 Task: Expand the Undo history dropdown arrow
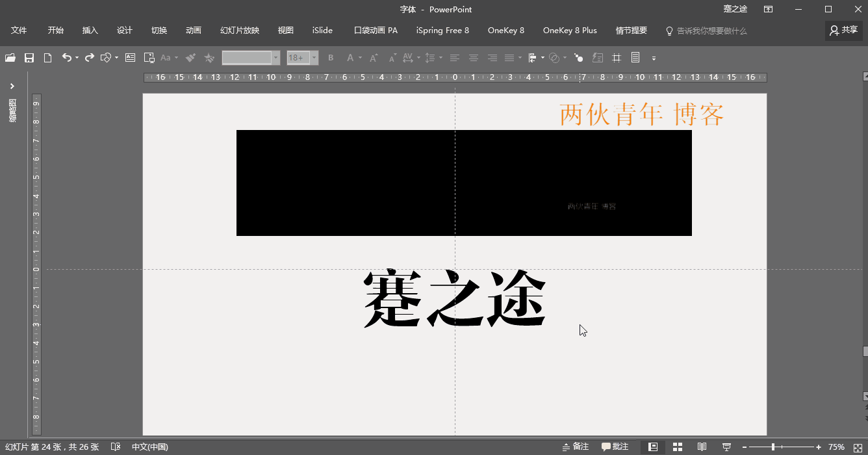[76, 57]
